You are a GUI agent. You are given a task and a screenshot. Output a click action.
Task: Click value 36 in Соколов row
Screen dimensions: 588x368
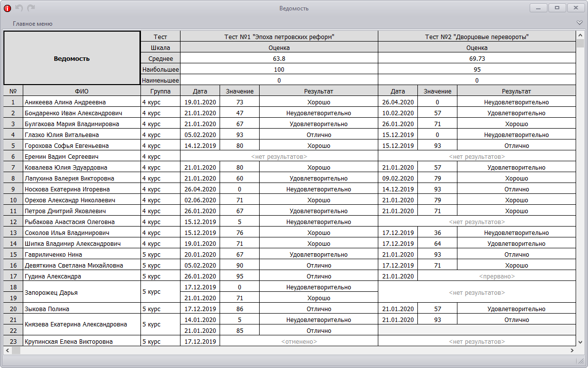point(437,232)
